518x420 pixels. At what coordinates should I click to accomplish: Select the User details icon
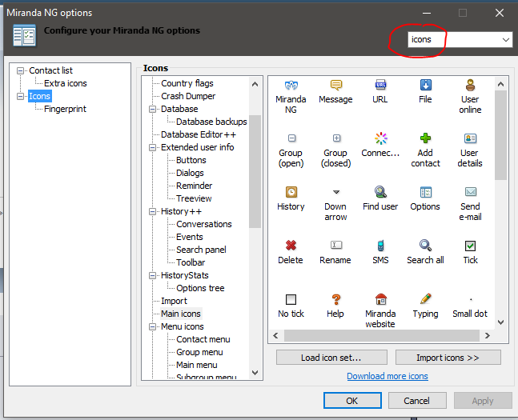(x=470, y=138)
